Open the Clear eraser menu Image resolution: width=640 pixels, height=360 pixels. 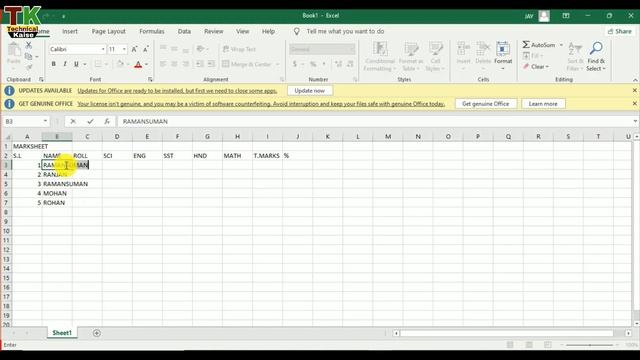(536, 67)
